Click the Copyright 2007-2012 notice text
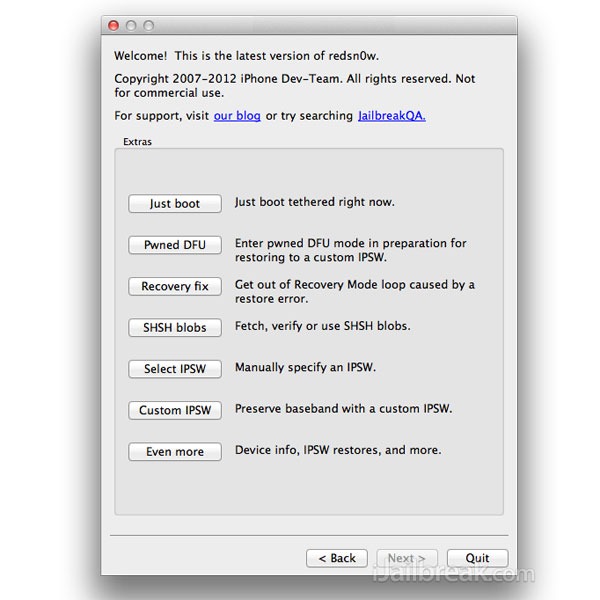This screenshot has height=600, width=600. pyautogui.click(x=295, y=85)
